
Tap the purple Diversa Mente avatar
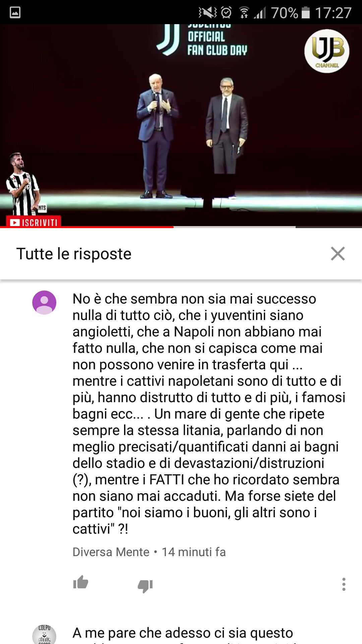pyautogui.click(x=44, y=303)
